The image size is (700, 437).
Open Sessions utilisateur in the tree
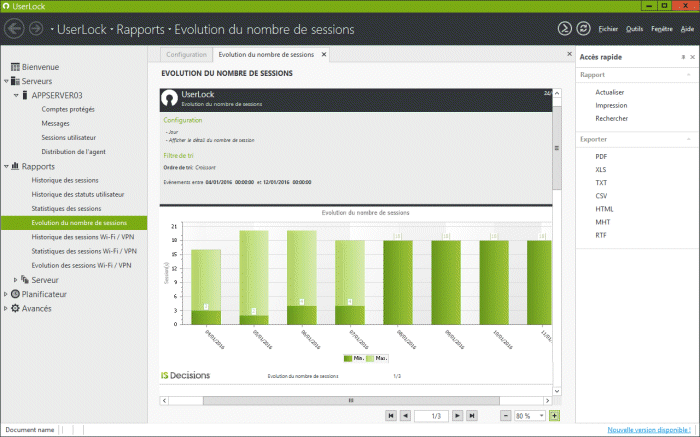(x=68, y=137)
